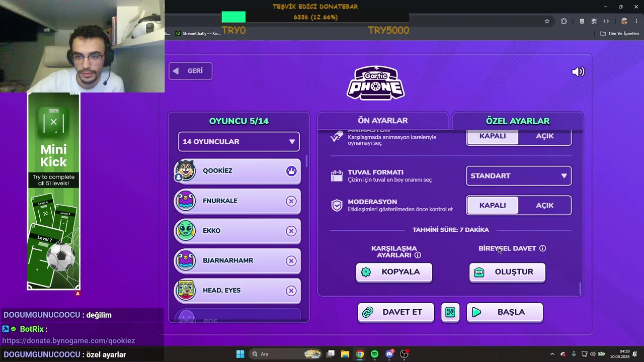Screen dimensions: 644x362
Task: Click HEAD, EYES robot avatar
Action: pyautogui.click(x=186, y=290)
